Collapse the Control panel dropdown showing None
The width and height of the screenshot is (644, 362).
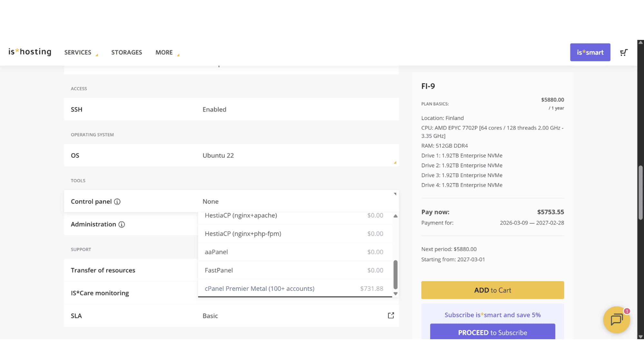tap(231, 201)
